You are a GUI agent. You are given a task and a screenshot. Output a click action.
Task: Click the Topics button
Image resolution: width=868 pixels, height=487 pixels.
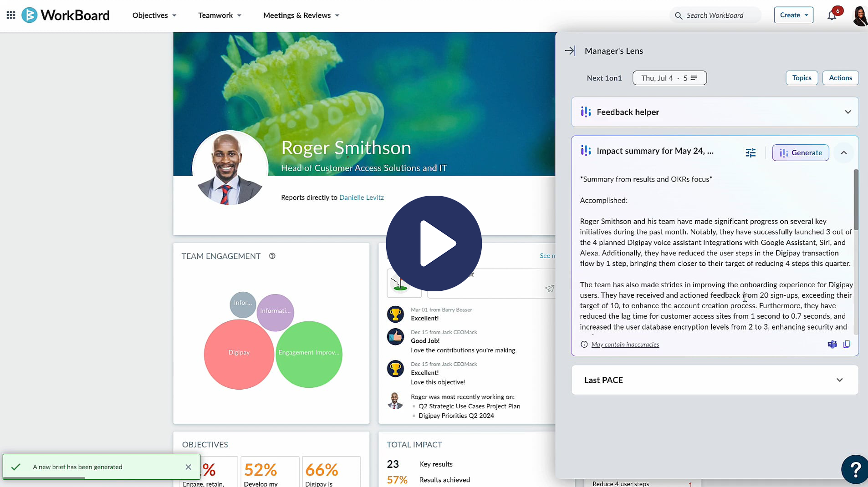tap(802, 78)
